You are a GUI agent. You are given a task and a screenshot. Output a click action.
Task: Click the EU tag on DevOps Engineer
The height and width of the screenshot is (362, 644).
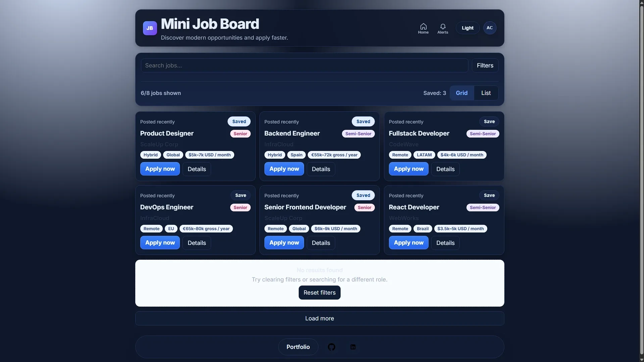point(171,228)
